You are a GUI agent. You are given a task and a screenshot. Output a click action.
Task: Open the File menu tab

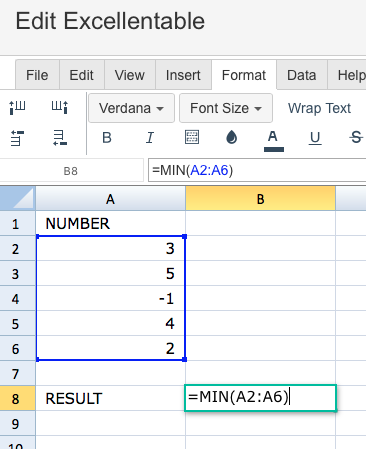click(x=37, y=75)
